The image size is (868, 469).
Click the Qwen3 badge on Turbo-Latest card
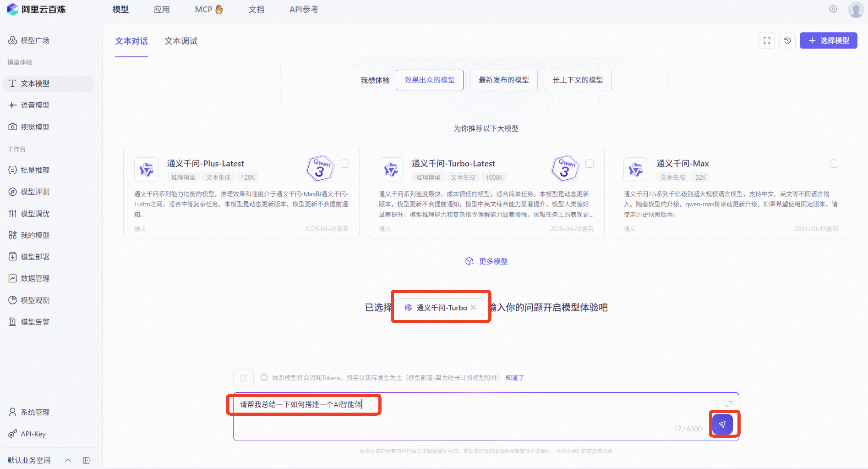tap(565, 168)
